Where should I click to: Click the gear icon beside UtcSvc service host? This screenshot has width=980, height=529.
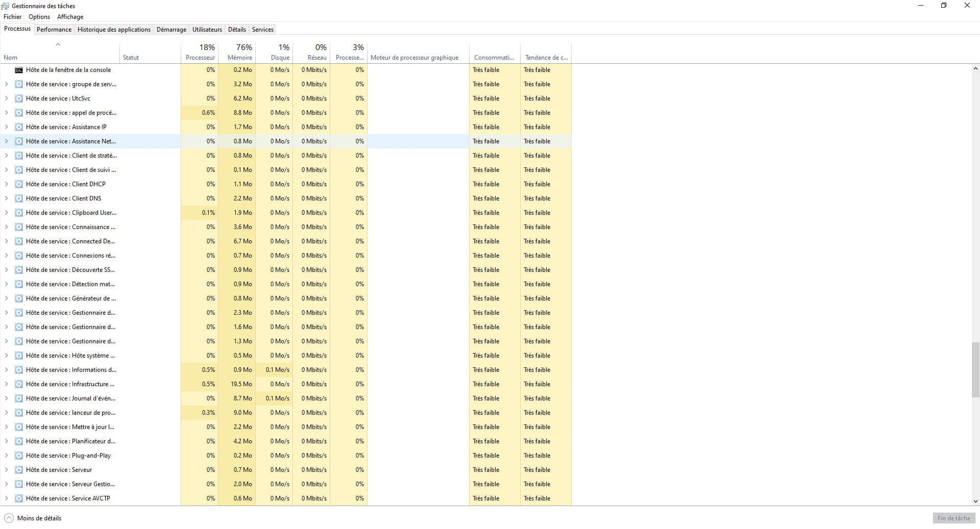click(19, 98)
